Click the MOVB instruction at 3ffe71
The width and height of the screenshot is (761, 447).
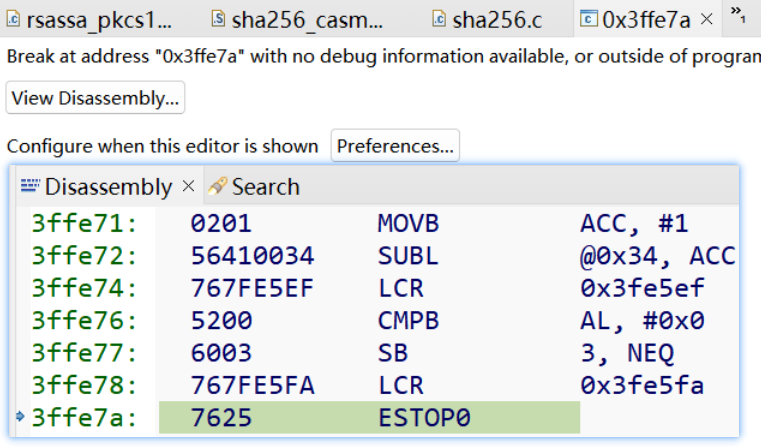point(408,223)
